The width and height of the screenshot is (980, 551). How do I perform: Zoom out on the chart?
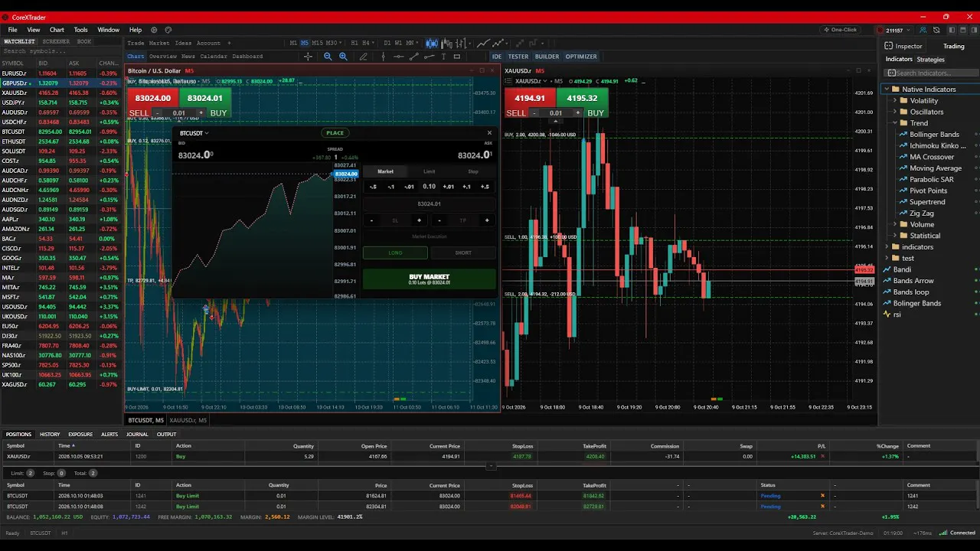328,57
